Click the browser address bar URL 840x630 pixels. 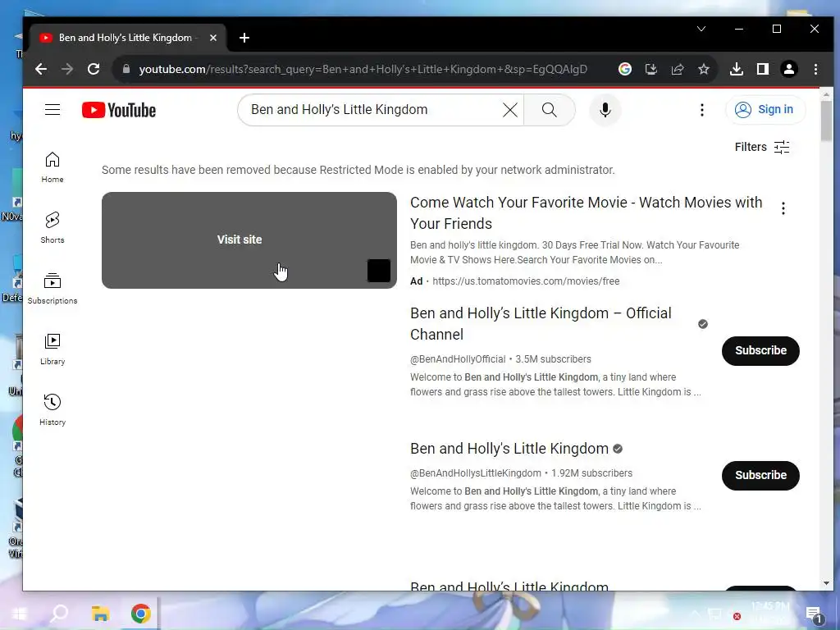pos(363,69)
